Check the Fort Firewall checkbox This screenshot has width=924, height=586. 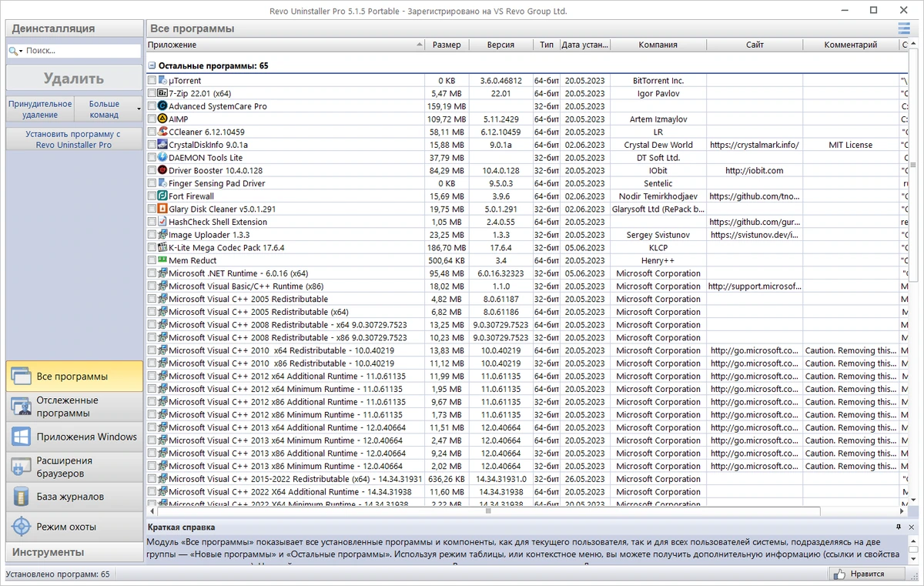152,196
